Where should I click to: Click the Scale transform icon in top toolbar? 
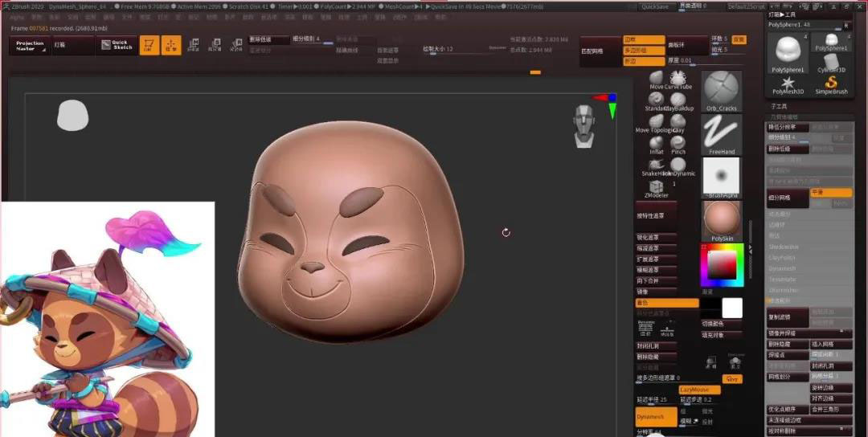click(x=215, y=45)
